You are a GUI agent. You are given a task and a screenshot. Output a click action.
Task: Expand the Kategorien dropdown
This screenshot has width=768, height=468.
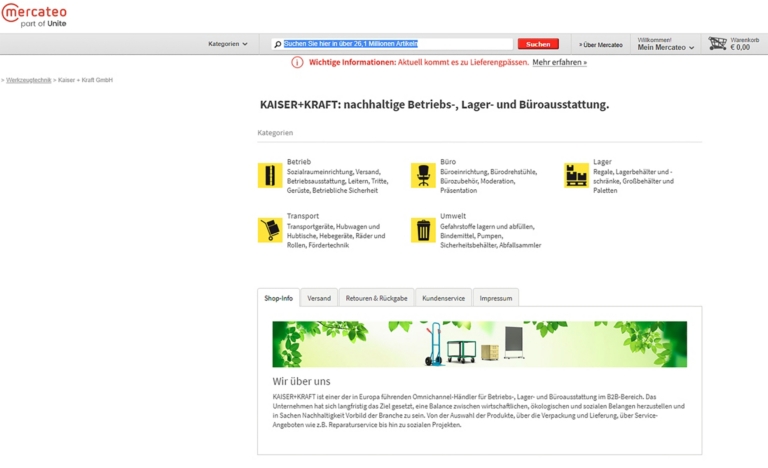coord(228,44)
